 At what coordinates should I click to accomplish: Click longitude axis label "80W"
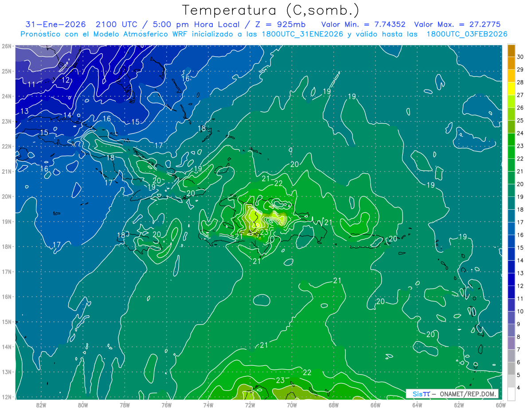tap(83, 405)
